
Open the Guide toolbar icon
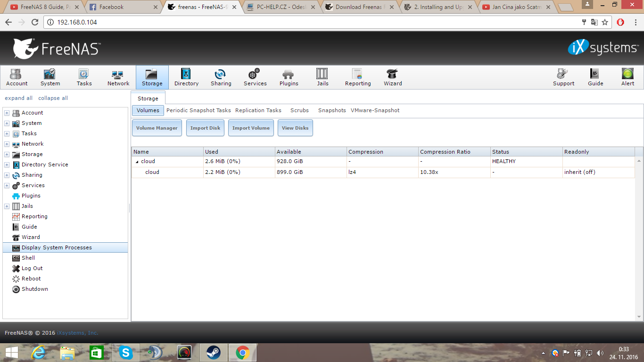[595, 77]
